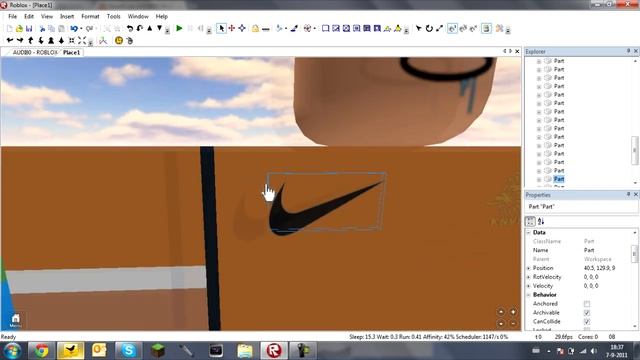
Task: Click the yellow triangle tool icon
Action: point(397,28)
